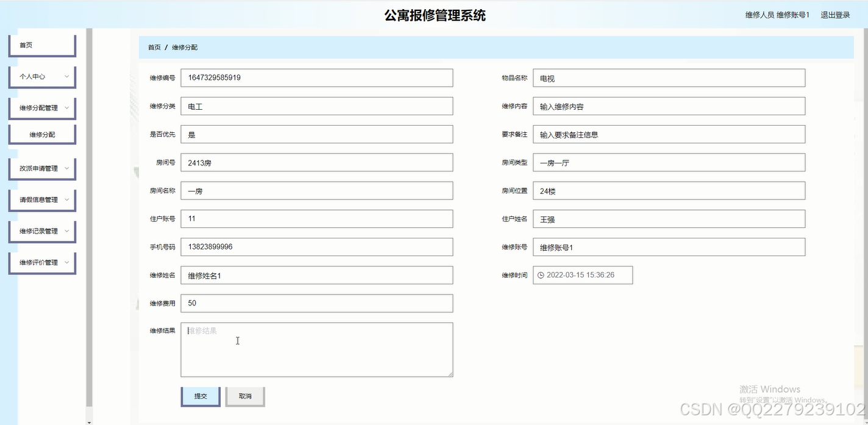Select 维修分配 in the sidebar
Screen dimensions: 868x425
pyautogui.click(x=41, y=134)
